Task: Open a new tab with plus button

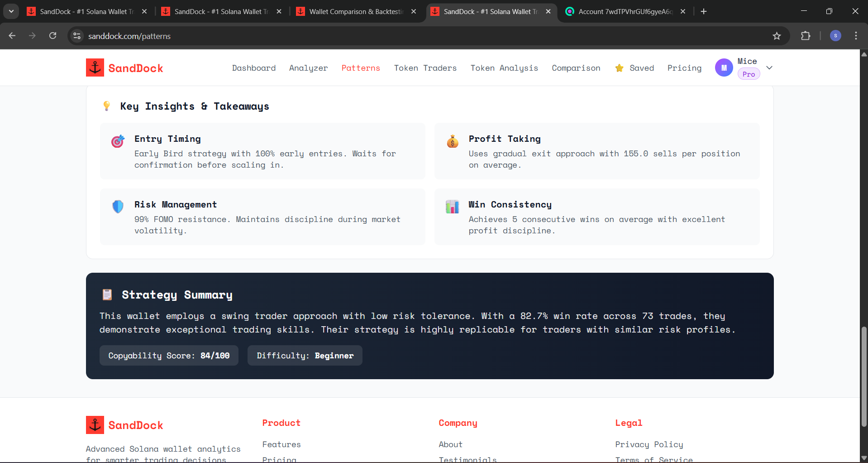Action: (x=704, y=11)
